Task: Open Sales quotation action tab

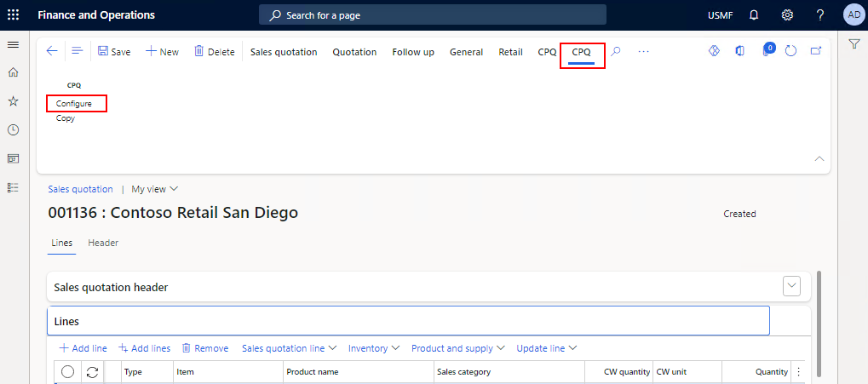Action: pyautogui.click(x=284, y=52)
